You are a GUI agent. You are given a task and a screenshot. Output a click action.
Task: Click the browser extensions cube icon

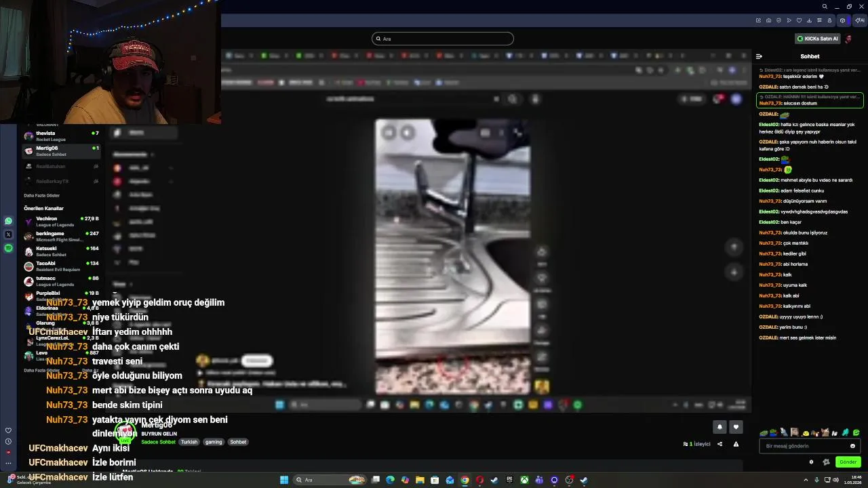point(842,20)
